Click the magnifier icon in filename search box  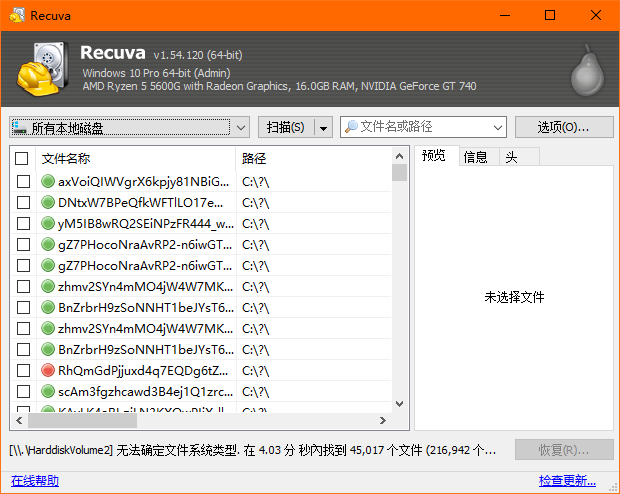[351, 127]
